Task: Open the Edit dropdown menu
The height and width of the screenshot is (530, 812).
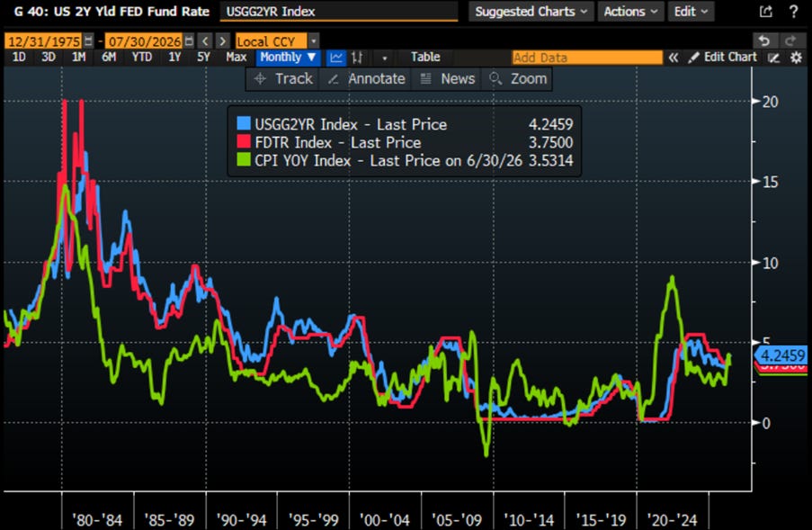Action: 691,12
